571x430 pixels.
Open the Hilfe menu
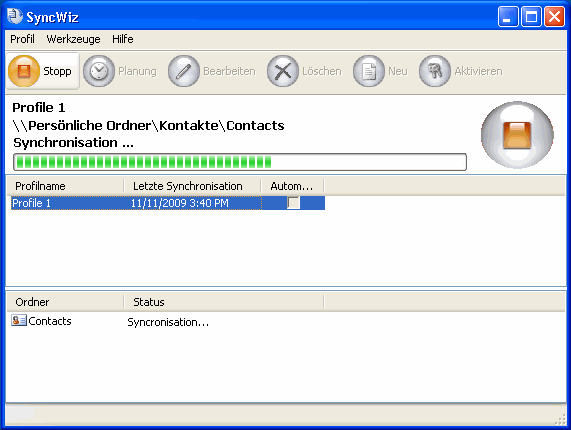coord(122,39)
